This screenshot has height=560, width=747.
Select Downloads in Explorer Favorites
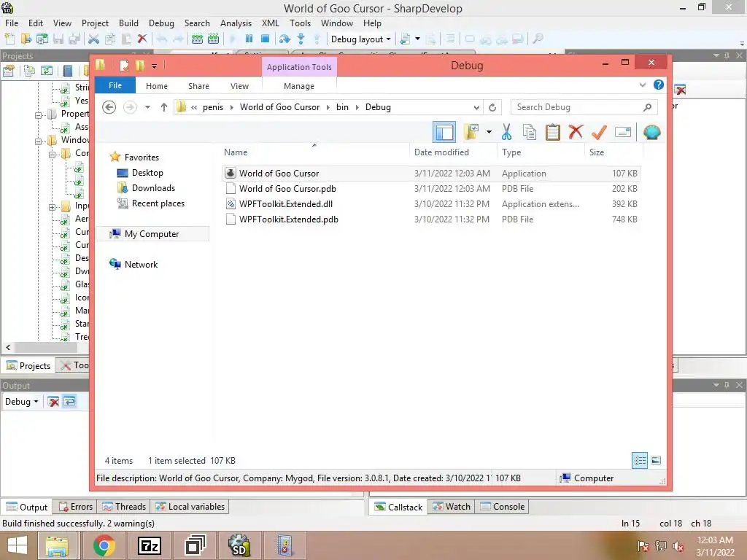click(x=153, y=188)
